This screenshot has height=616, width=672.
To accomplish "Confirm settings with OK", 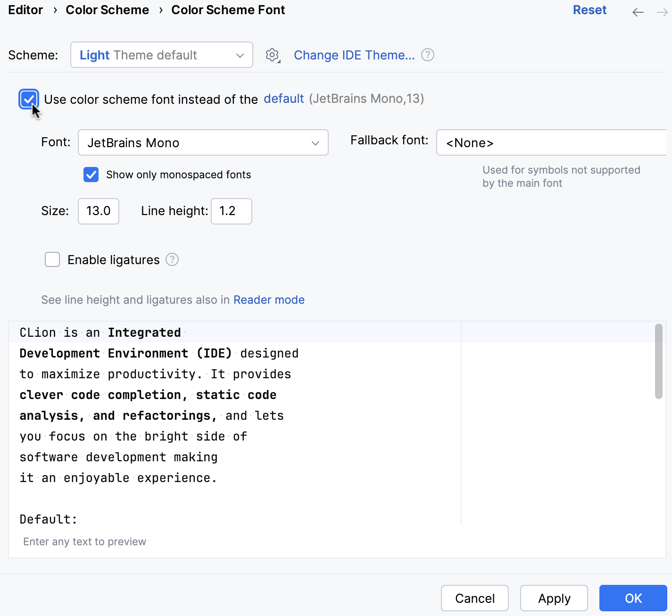I will pos(633,598).
